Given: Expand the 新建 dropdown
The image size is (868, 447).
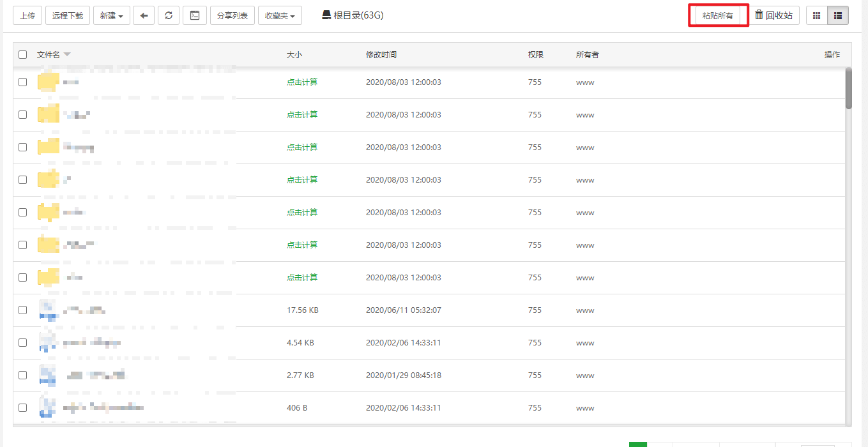Looking at the screenshot, I should tap(112, 15).
